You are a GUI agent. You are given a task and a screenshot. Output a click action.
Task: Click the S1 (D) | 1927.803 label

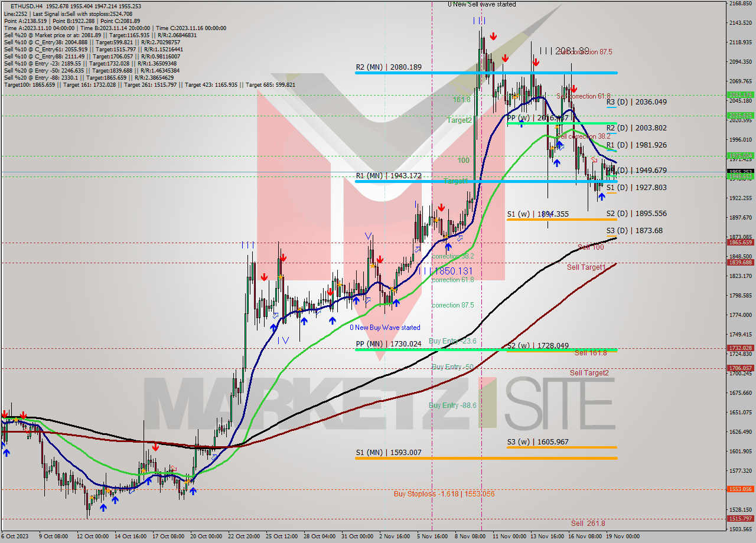click(637, 188)
